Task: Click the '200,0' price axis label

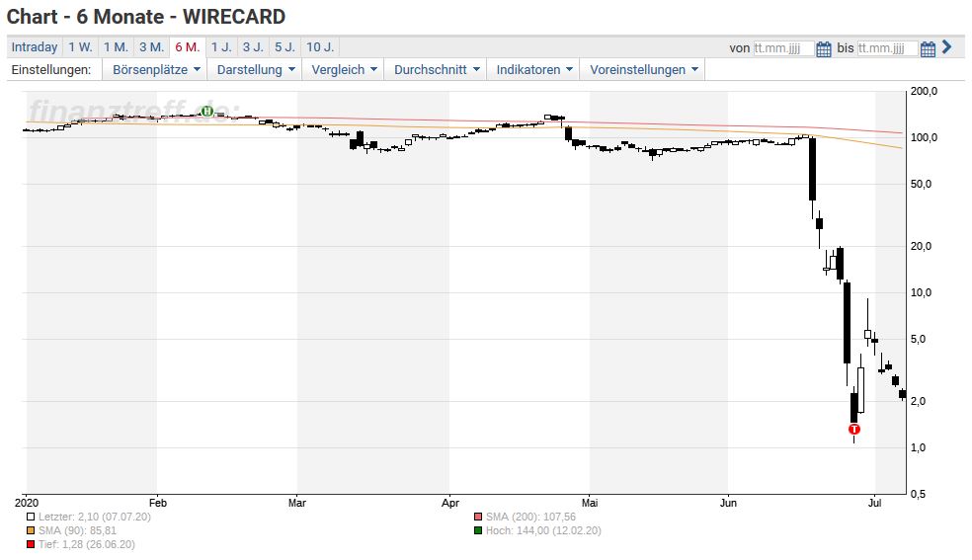Action: [924, 91]
